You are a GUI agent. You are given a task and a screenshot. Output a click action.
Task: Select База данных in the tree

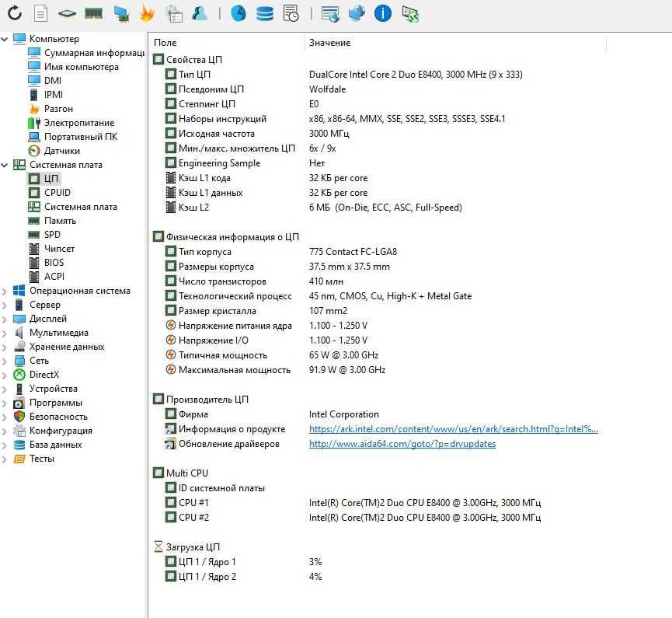coord(55,445)
